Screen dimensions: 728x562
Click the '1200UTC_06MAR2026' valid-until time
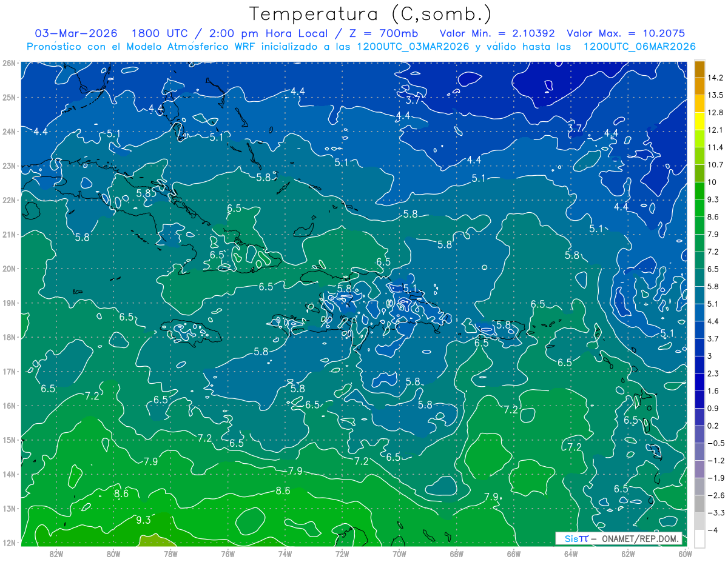coord(638,47)
